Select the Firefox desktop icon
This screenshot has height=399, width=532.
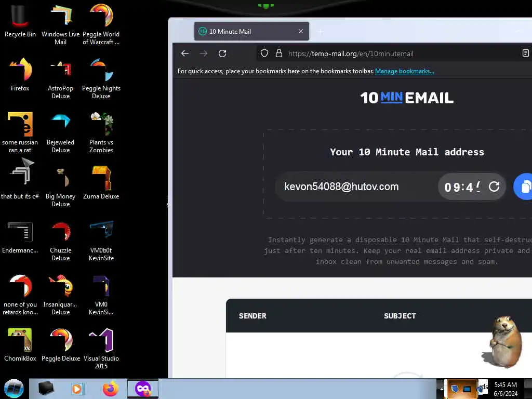[20, 75]
